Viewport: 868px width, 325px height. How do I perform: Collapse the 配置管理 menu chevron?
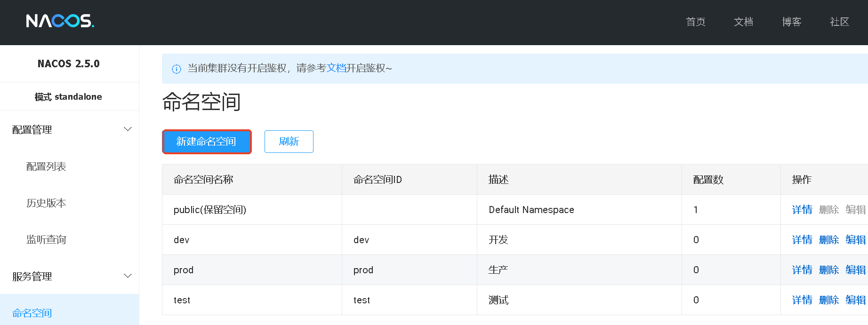pos(128,129)
